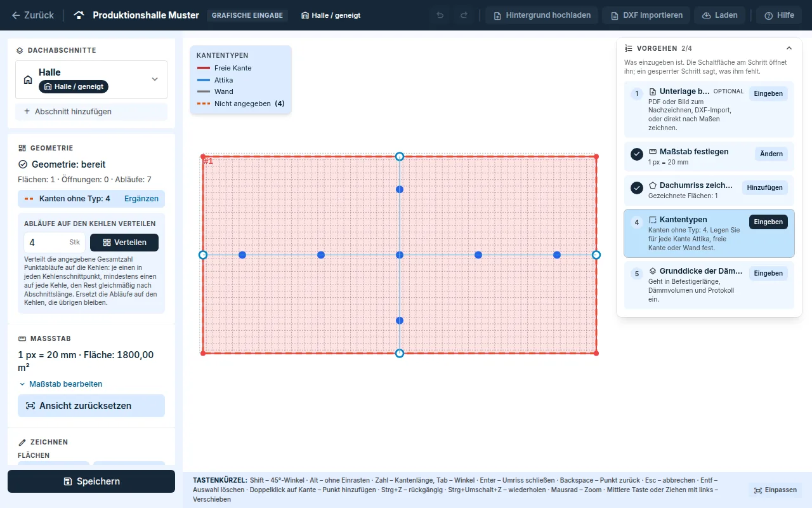Viewport: 812px width, 508px height.
Task: Click Eingeben for the Unterlage step
Action: coord(768,93)
